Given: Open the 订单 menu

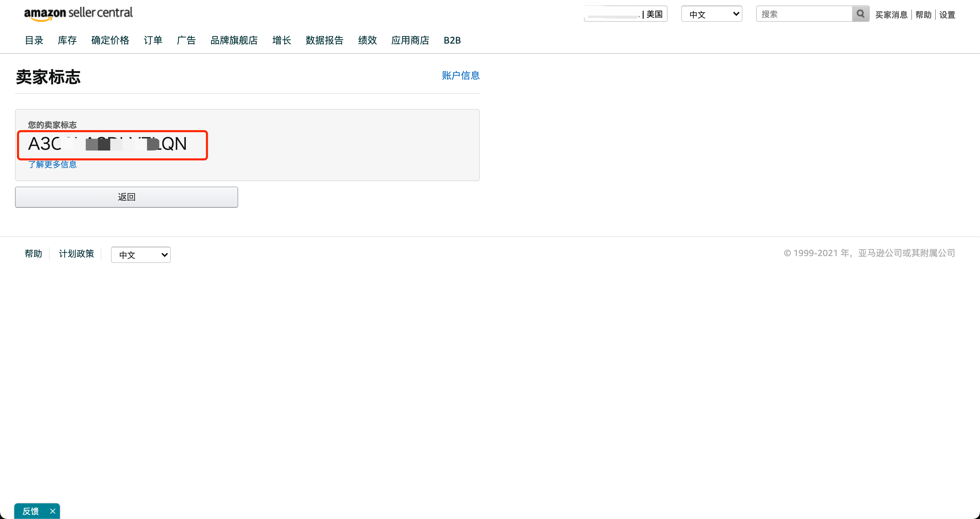Looking at the screenshot, I should point(153,41).
